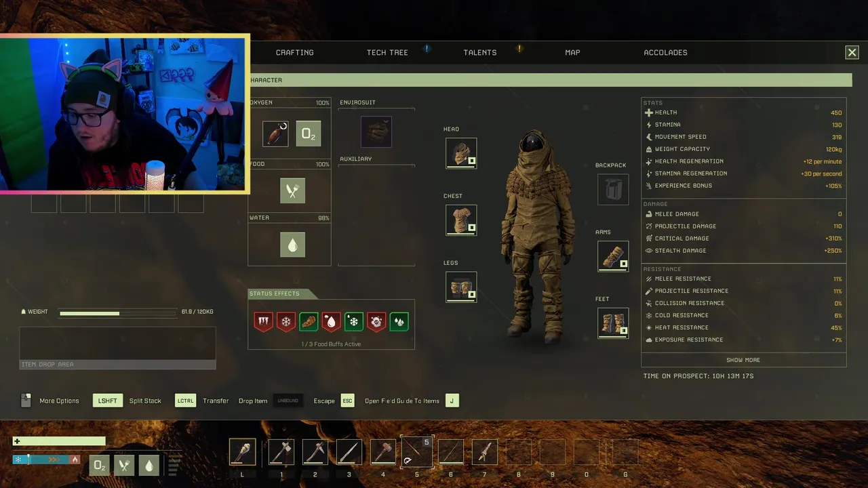Click empty hotbar slot 8

519,452
